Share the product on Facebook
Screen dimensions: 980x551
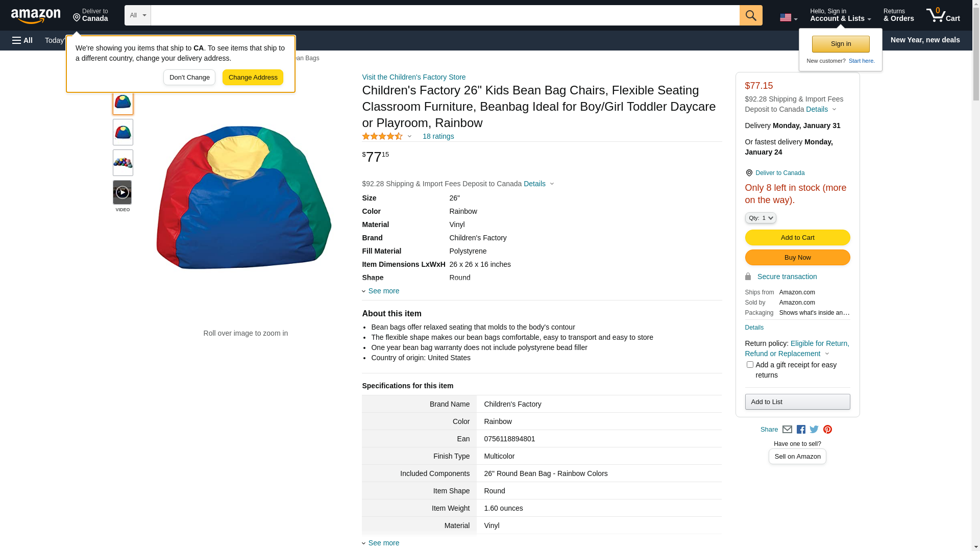[x=801, y=430]
